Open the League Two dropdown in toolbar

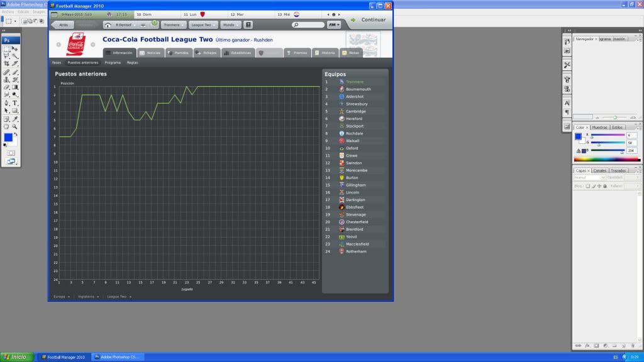click(203, 25)
